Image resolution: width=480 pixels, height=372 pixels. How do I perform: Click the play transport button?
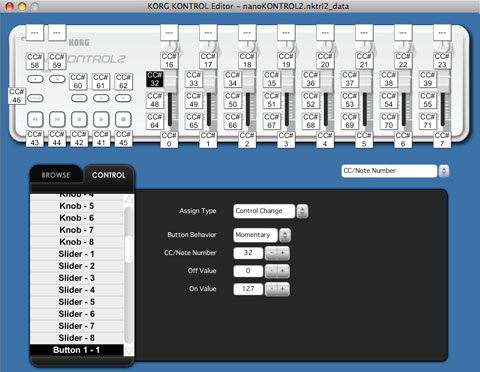[x=101, y=119]
